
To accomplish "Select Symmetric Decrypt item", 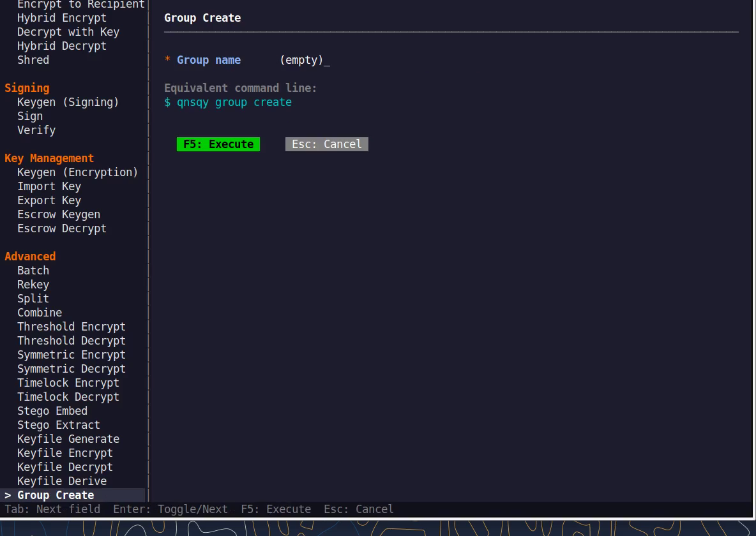I will pos(72,368).
